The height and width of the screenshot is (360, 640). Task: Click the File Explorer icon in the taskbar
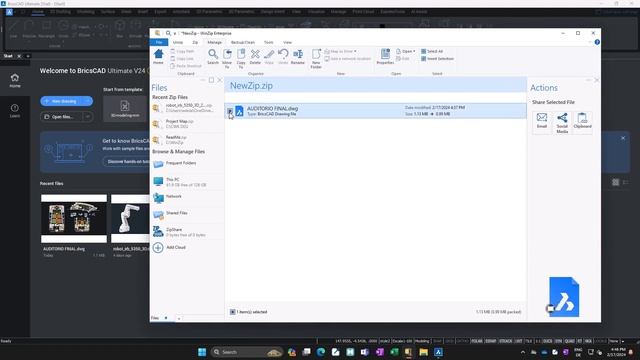pos(424,352)
